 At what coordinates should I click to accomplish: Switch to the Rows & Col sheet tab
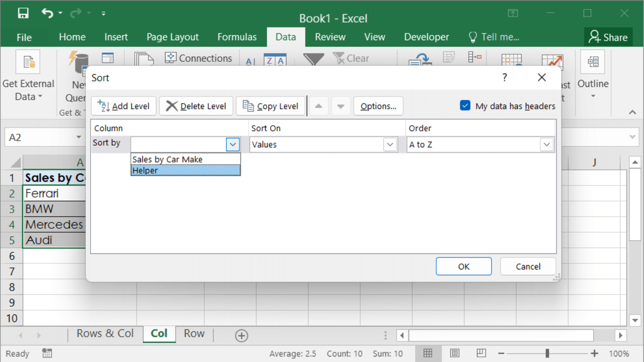tap(105, 334)
